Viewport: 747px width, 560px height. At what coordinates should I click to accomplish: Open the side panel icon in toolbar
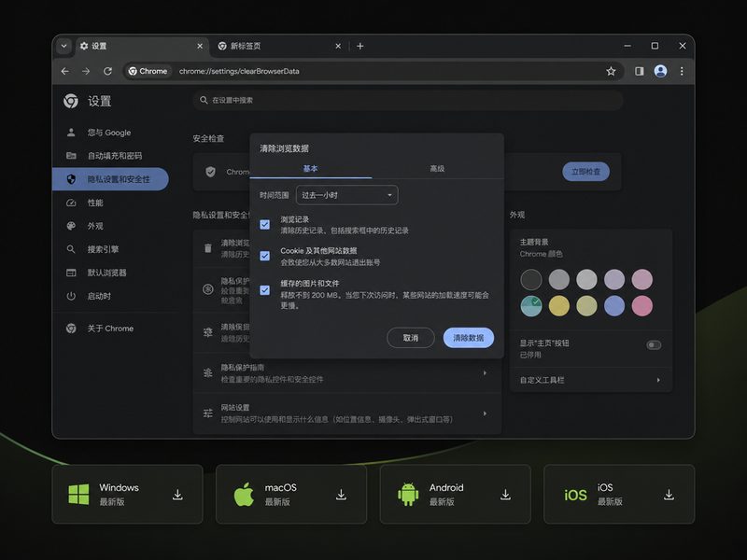(640, 71)
